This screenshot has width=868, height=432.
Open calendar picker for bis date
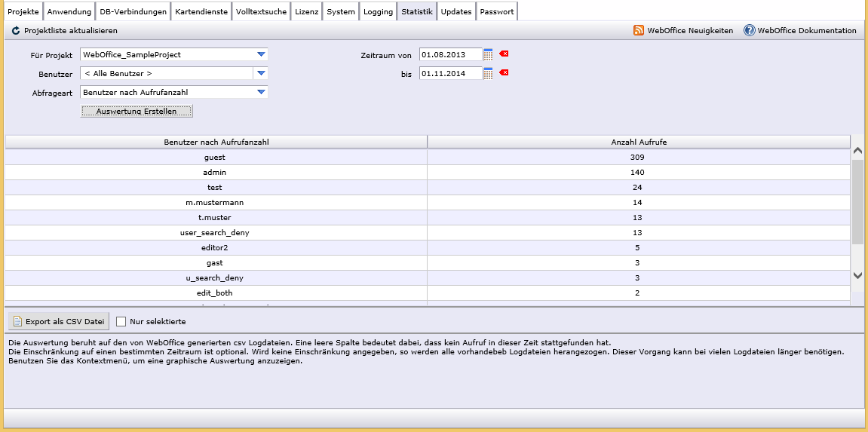pos(488,73)
